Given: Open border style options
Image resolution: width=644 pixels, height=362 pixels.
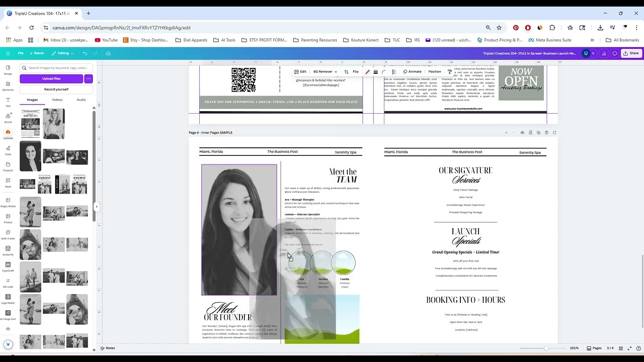Looking at the screenshot, I should coord(375,72).
